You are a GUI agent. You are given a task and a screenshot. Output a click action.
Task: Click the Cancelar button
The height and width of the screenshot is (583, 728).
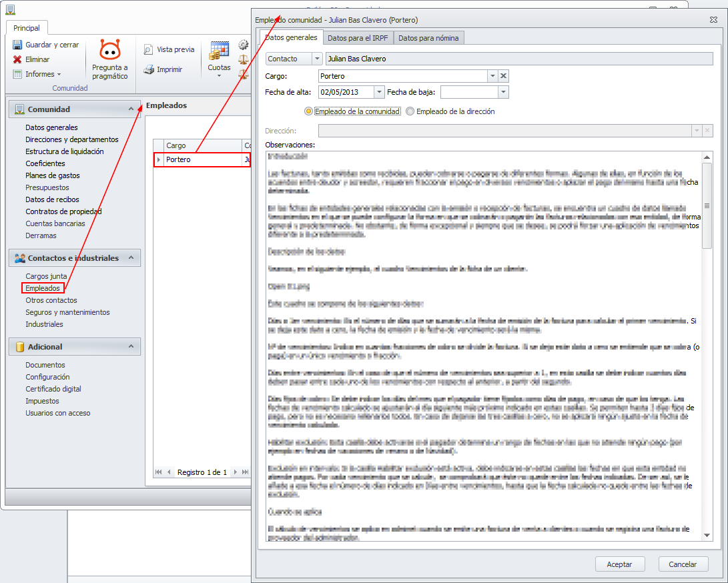(x=683, y=564)
